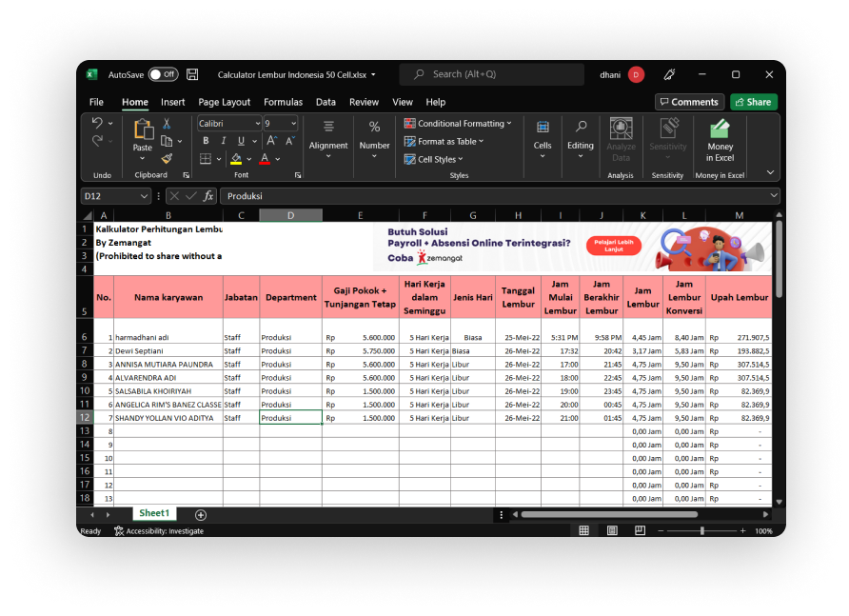Image resolution: width=849 pixels, height=616 pixels.
Task: Click the zoom slider handle
Action: (x=702, y=531)
